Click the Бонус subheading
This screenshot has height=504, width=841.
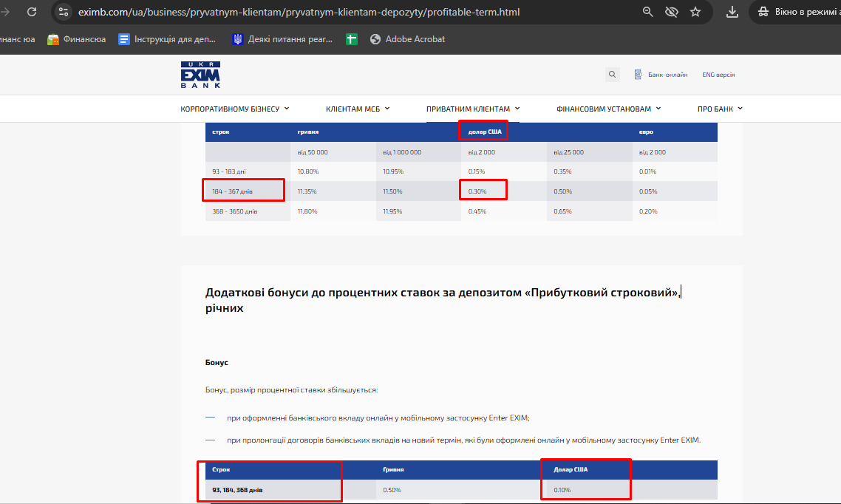(217, 362)
